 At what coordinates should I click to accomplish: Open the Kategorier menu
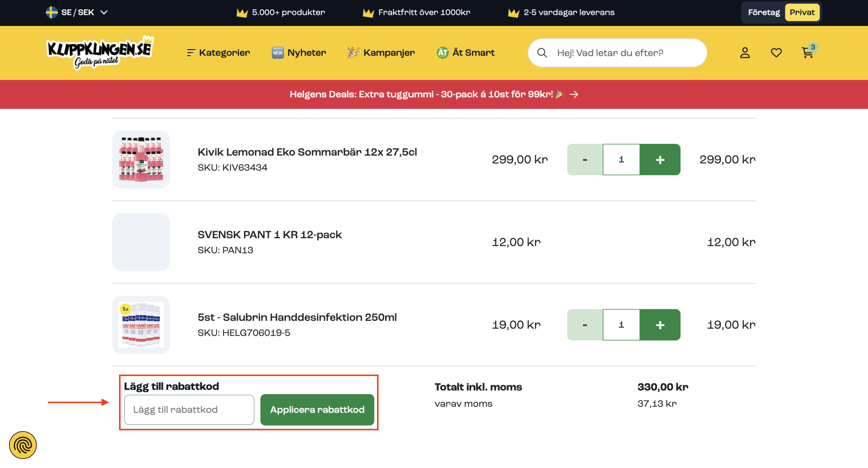(x=219, y=53)
